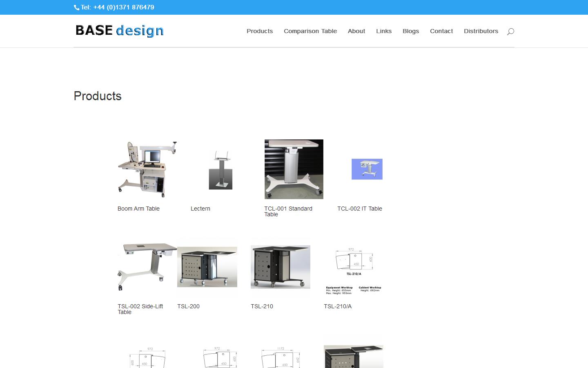Open the Products menu item
The width and height of the screenshot is (588, 368).
tap(260, 31)
